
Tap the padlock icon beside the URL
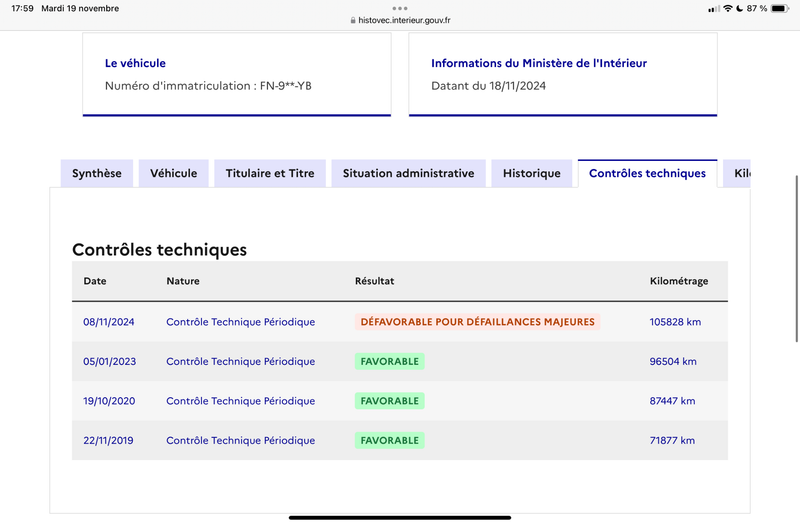[x=353, y=20]
